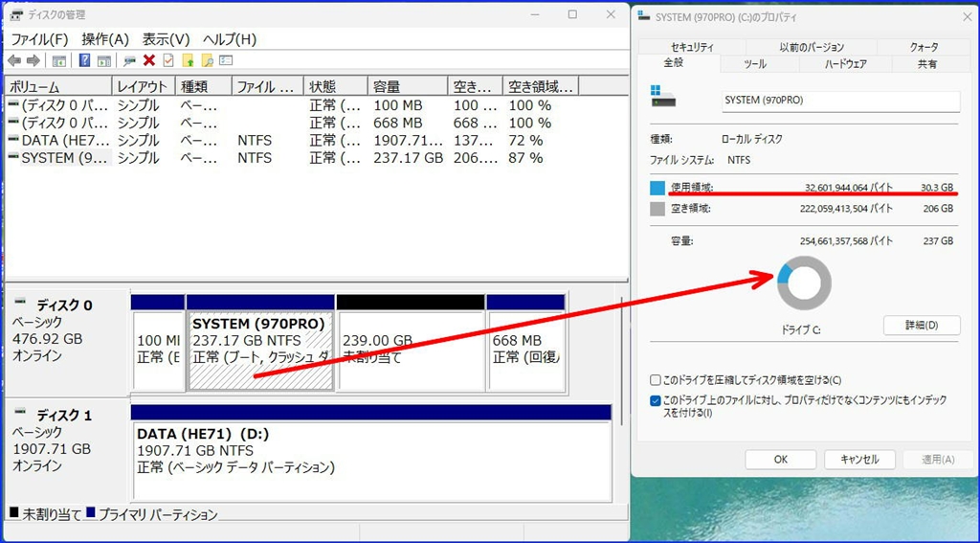
Task: Click the drive name input field
Action: pos(840,101)
